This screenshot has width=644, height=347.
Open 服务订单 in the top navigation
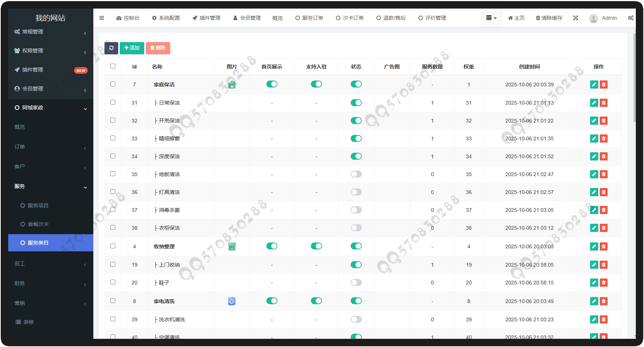309,18
